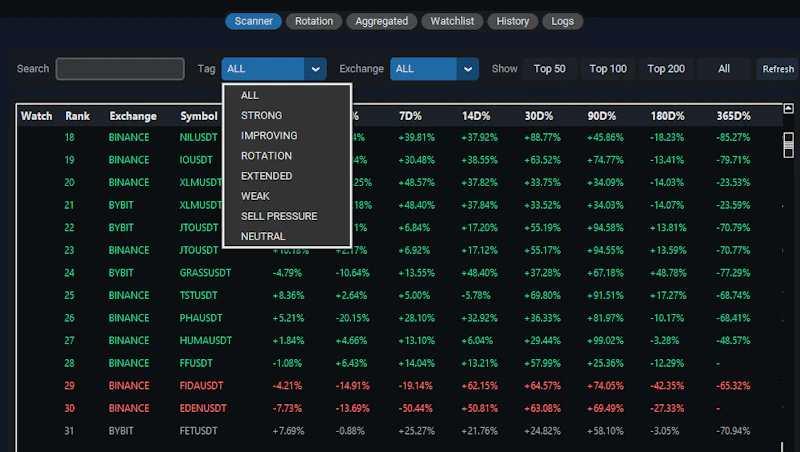Viewport: 800px width, 452px height.
Task: Show Top 50 results
Action: click(549, 69)
